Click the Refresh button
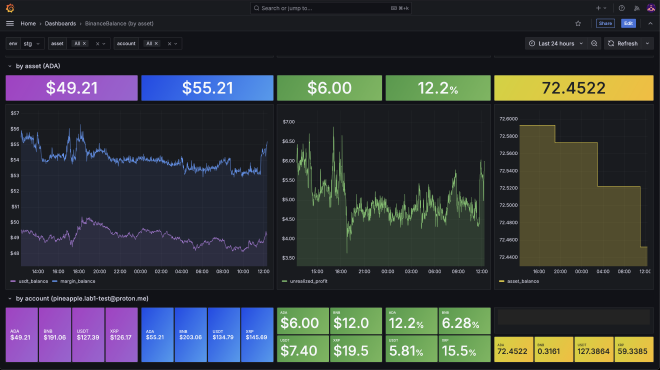 tap(623, 43)
